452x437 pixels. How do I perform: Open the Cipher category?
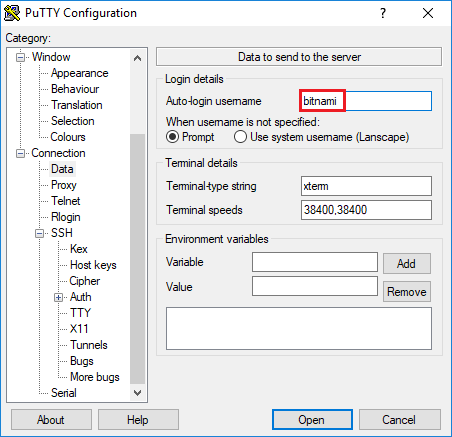coord(85,281)
